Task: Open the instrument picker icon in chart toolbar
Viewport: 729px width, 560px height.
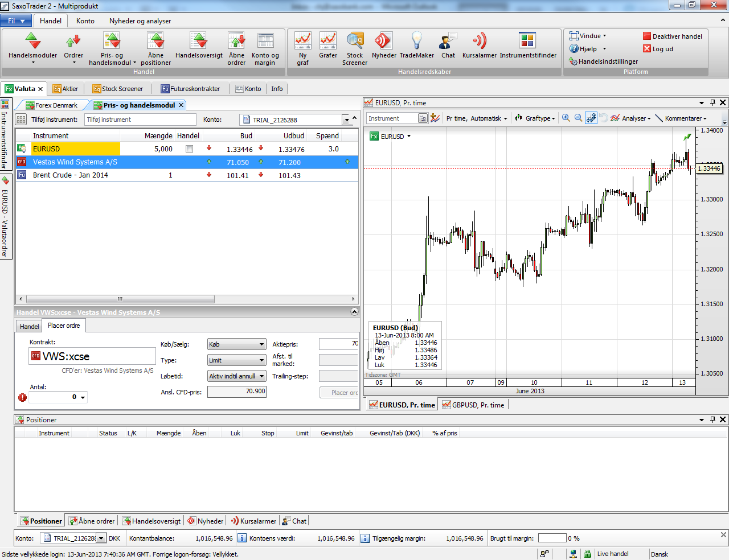Action: coord(423,118)
